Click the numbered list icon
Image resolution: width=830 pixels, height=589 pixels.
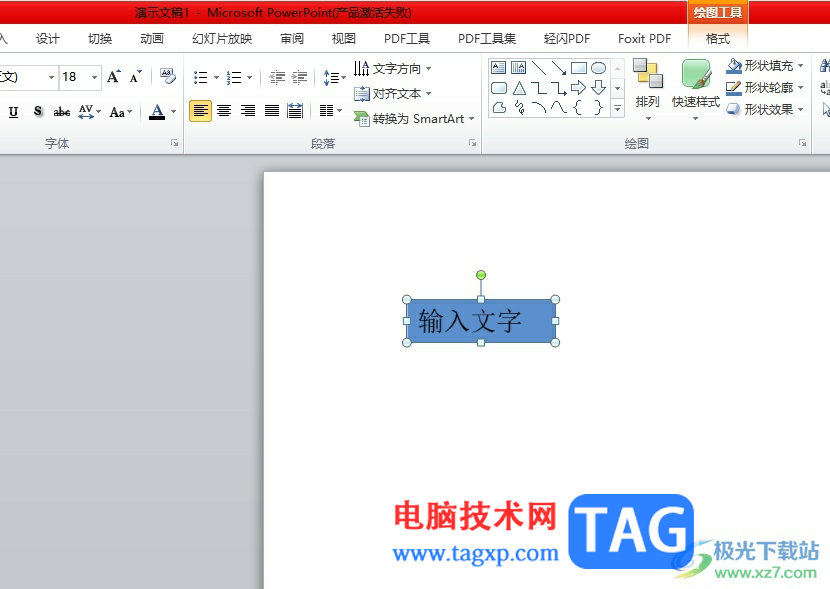233,78
